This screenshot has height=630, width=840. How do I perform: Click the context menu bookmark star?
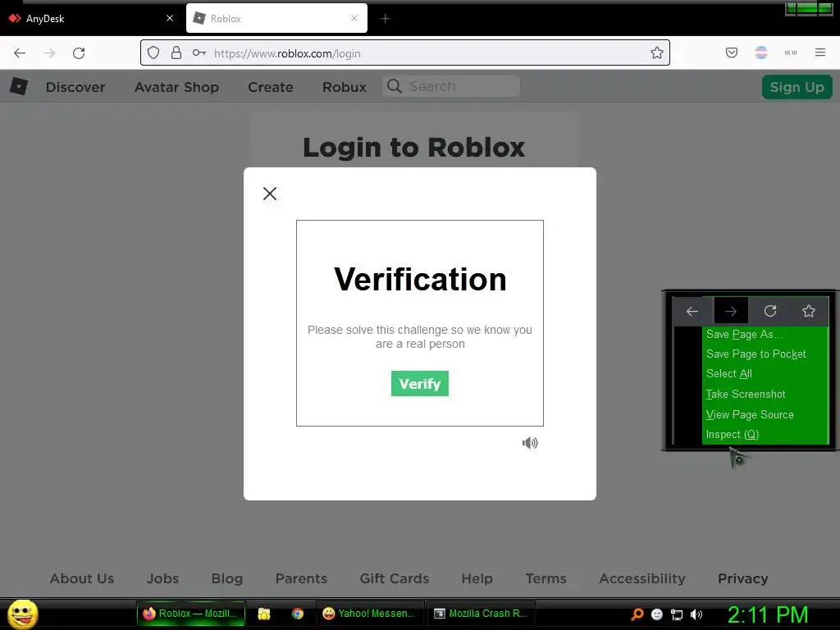pyautogui.click(x=809, y=311)
